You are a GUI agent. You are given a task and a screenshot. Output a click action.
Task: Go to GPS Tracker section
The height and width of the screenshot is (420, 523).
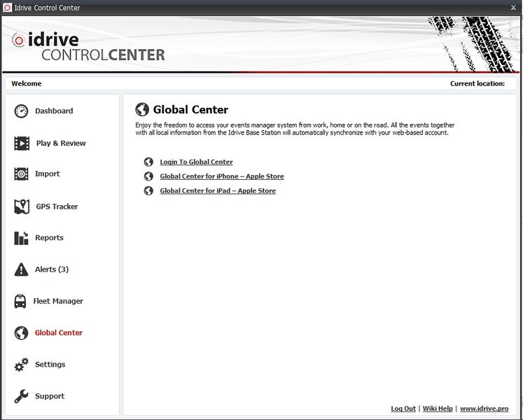pos(57,206)
